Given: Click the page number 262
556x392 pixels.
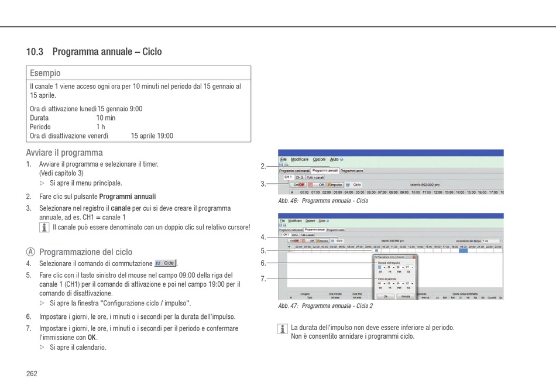Looking at the screenshot, I should tap(32, 373).
